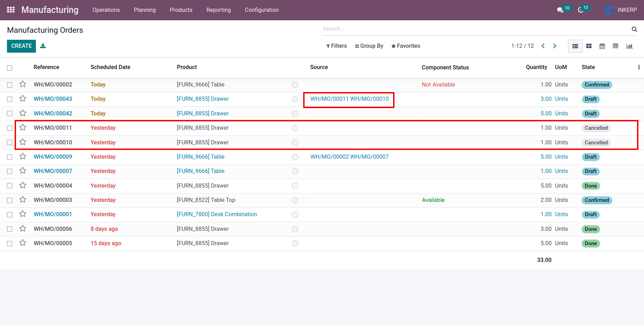The height and width of the screenshot is (325, 644).
Task: Click the activity clock icon for WH/MO/00003
Action: click(295, 200)
